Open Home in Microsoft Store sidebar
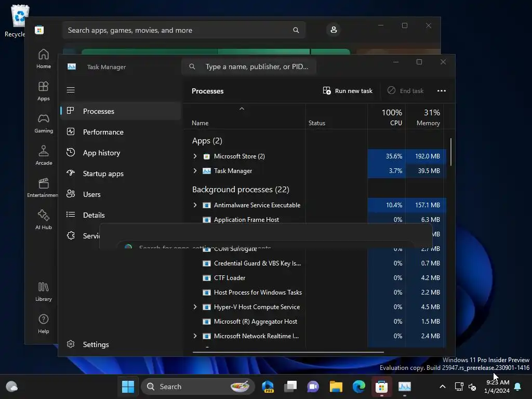 [x=44, y=59]
